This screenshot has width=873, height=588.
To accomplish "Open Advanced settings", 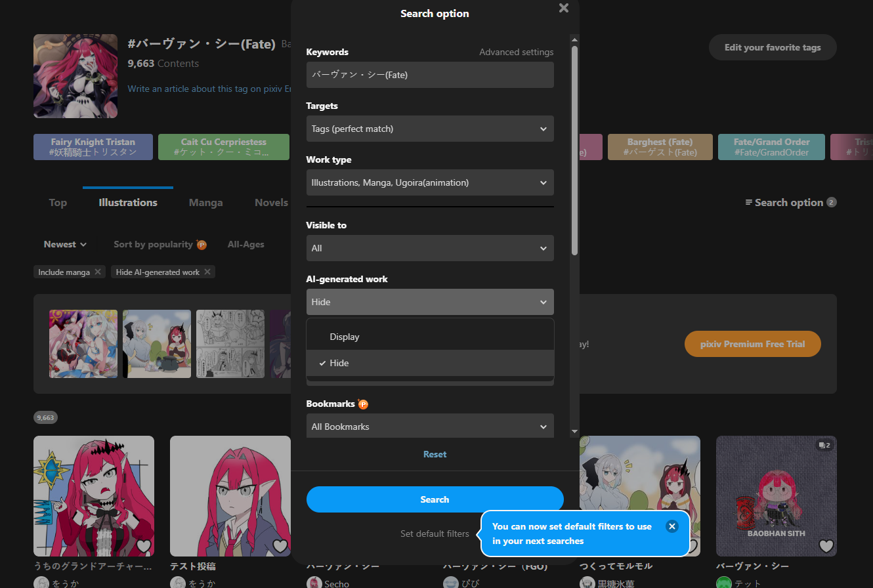I will (x=516, y=52).
